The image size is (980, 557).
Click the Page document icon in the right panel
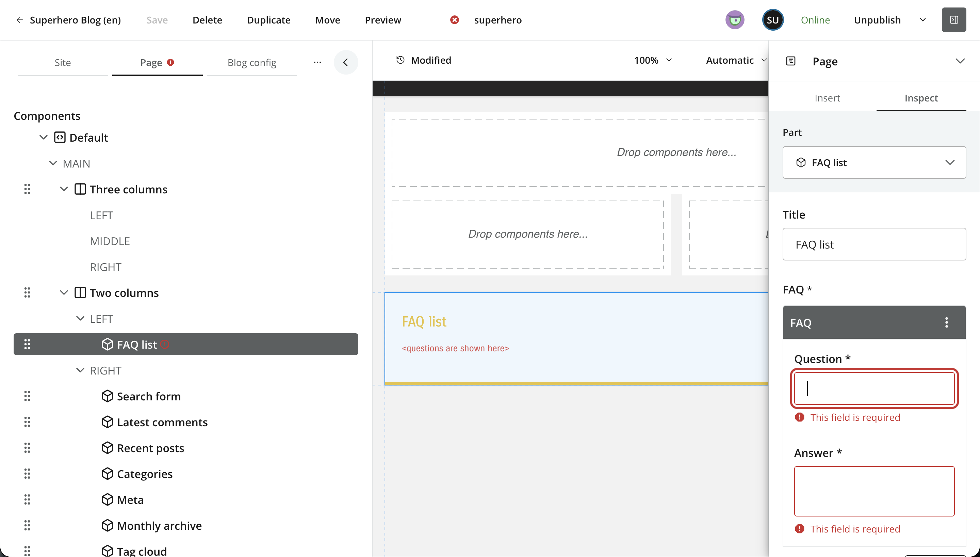coord(790,61)
